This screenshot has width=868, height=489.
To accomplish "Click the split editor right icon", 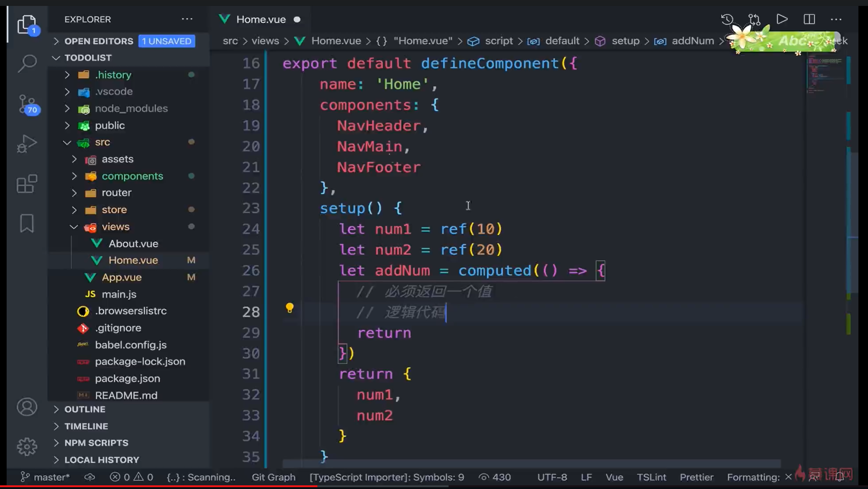I will pos(809,19).
